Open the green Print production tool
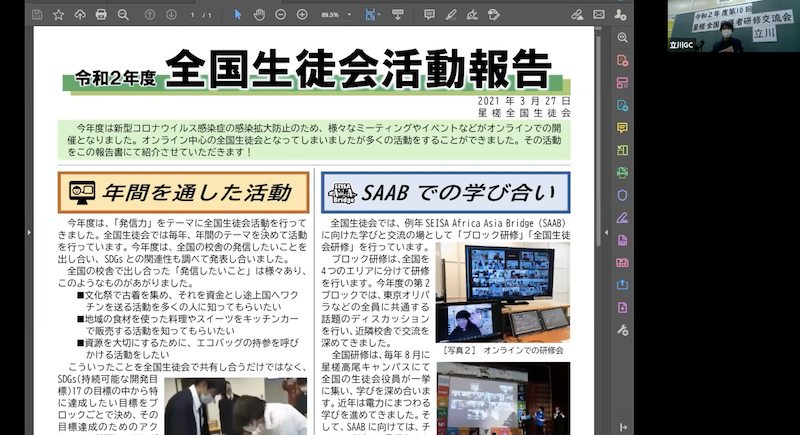 pyautogui.click(x=622, y=173)
